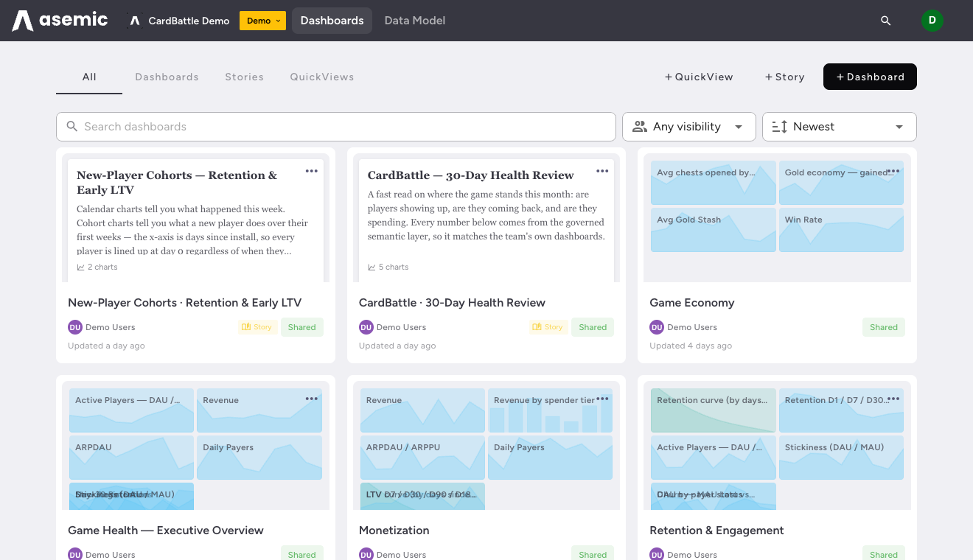Open Game Health — Executive Overview title
Viewport: 973px width, 560px height.
coord(166,531)
